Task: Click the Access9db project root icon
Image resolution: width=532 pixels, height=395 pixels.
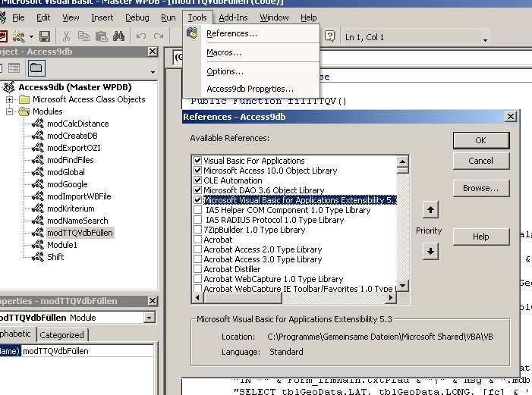Action: pos(9,87)
